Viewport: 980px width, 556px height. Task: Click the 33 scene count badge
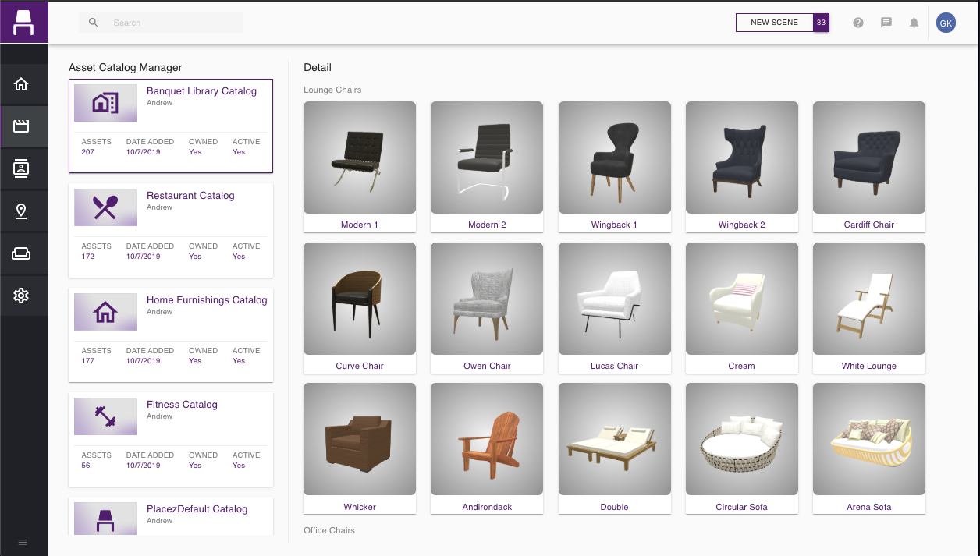click(x=821, y=23)
